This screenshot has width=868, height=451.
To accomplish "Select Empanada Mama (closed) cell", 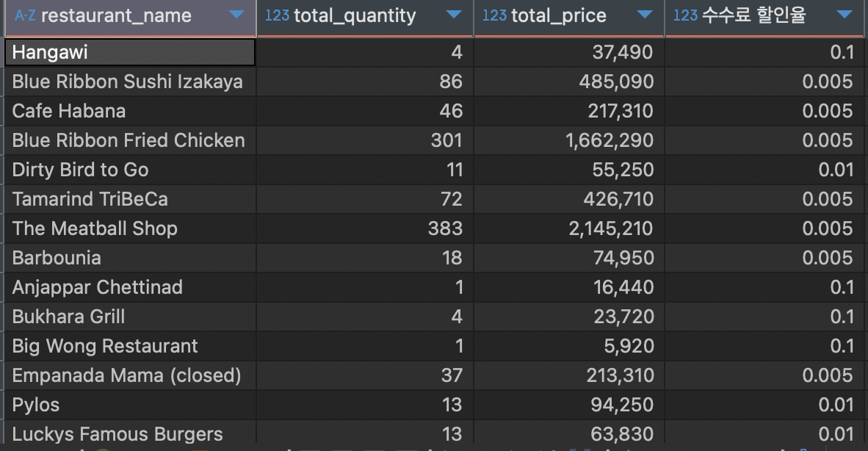I will [130, 376].
